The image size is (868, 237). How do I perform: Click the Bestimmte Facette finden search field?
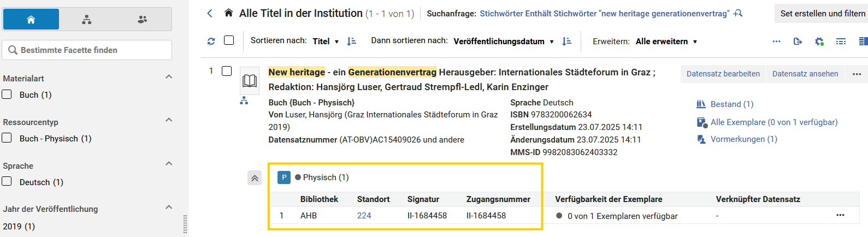tap(87, 50)
